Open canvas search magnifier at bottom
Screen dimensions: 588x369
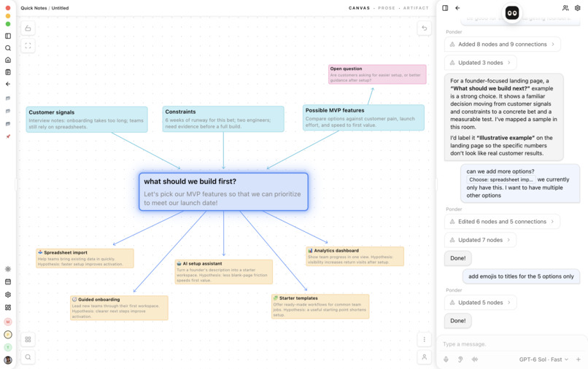pyautogui.click(x=28, y=357)
